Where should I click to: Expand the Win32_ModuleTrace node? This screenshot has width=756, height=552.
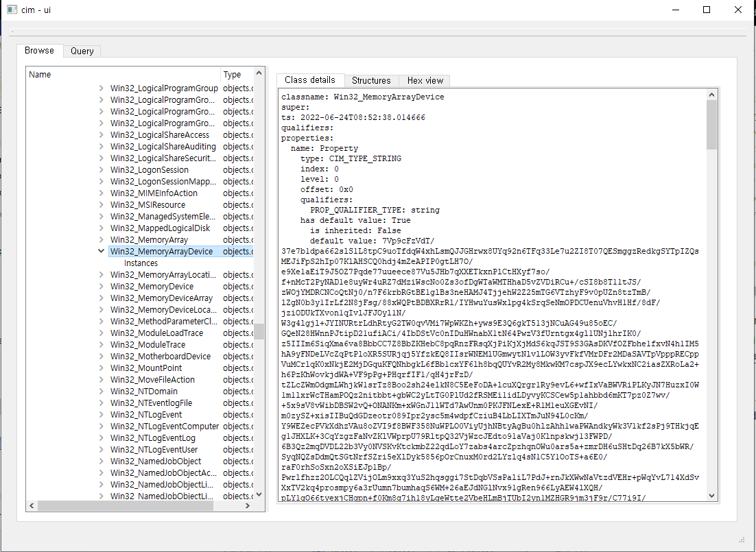102,345
